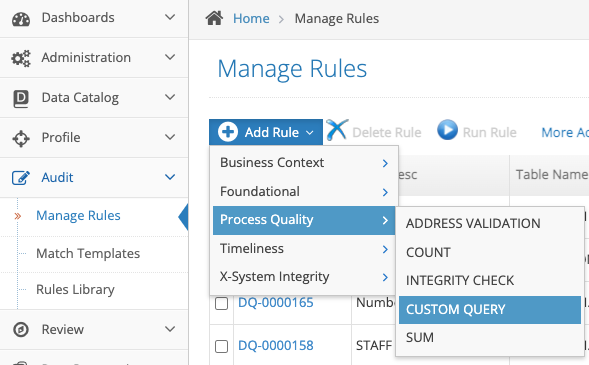The width and height of the screenshot is (589, 365).
Task: Choose ADDRESS VALIDATION rule type
Action: (490, 224)
